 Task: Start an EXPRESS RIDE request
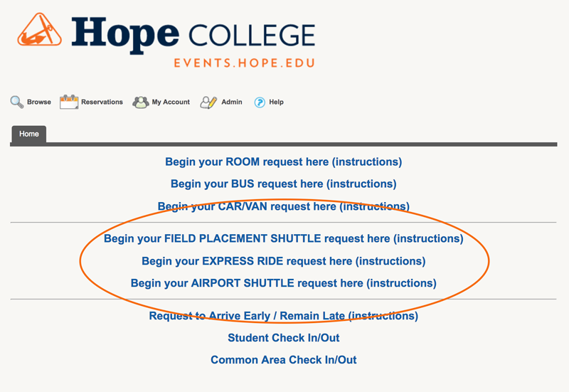pyautogui.click(x=283, y=261)
